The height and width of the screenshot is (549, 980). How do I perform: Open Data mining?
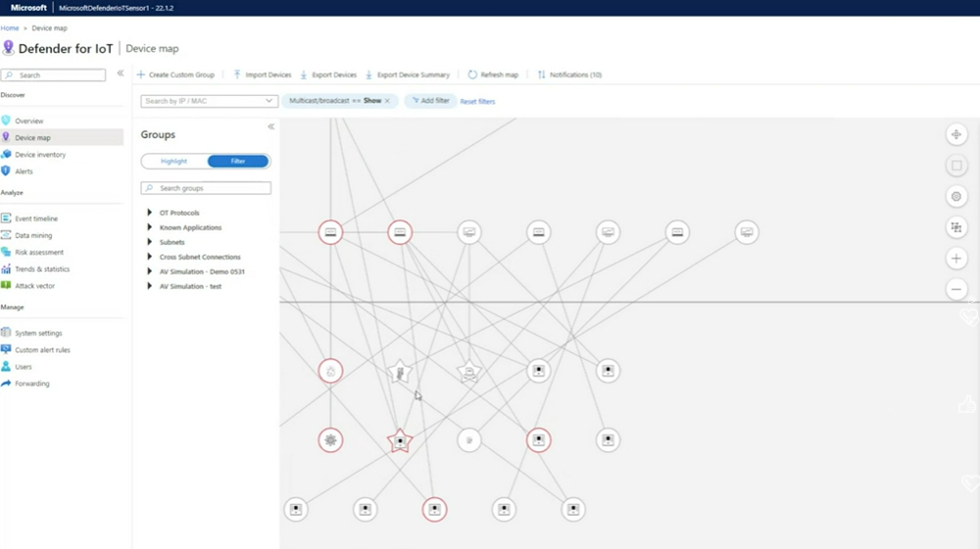click(33, 235)
